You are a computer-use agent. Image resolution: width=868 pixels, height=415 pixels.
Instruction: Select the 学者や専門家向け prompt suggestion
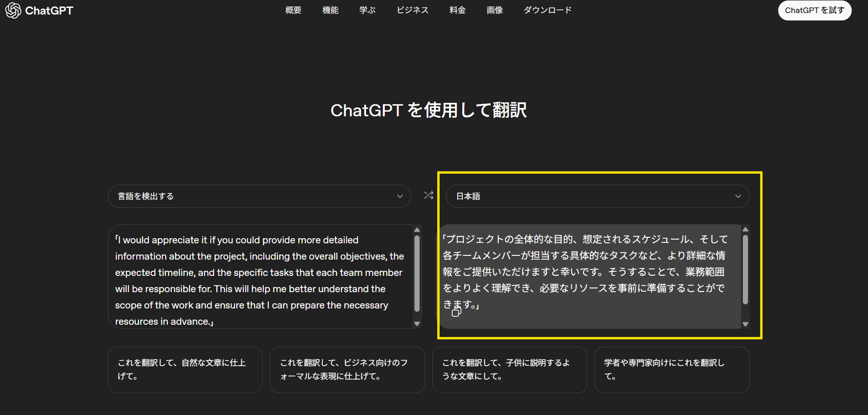pyautogui.click(x=671, y=369)
